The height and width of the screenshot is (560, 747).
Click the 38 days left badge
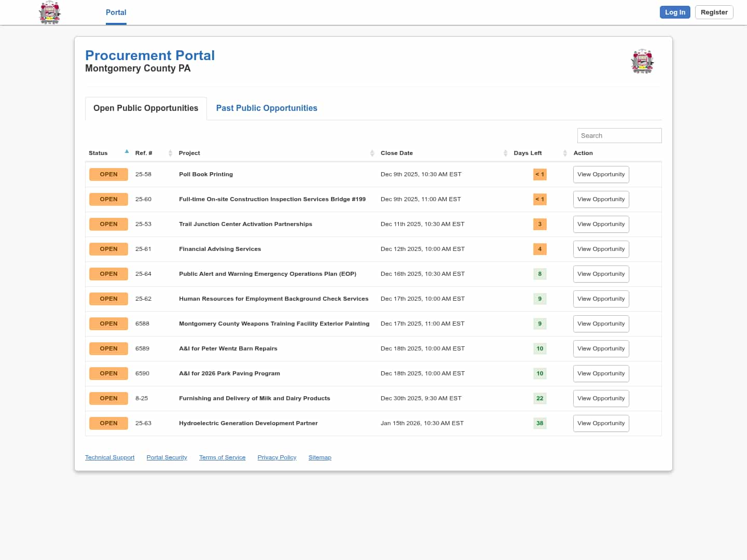pyautogui.click(x=539, y=423)
